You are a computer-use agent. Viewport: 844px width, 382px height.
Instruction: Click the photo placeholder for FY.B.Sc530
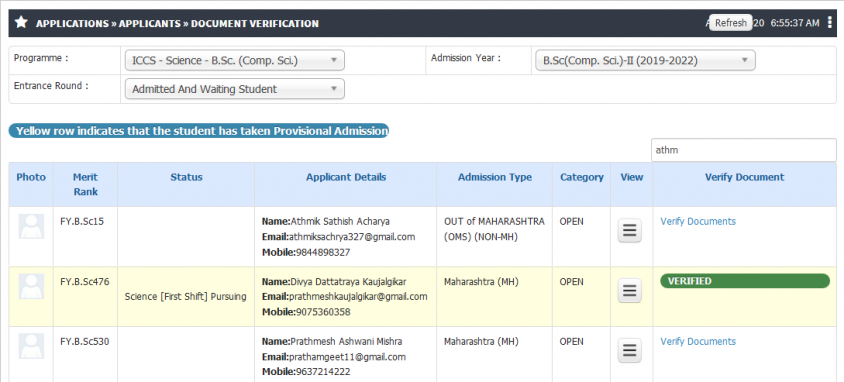coord(31,346)
